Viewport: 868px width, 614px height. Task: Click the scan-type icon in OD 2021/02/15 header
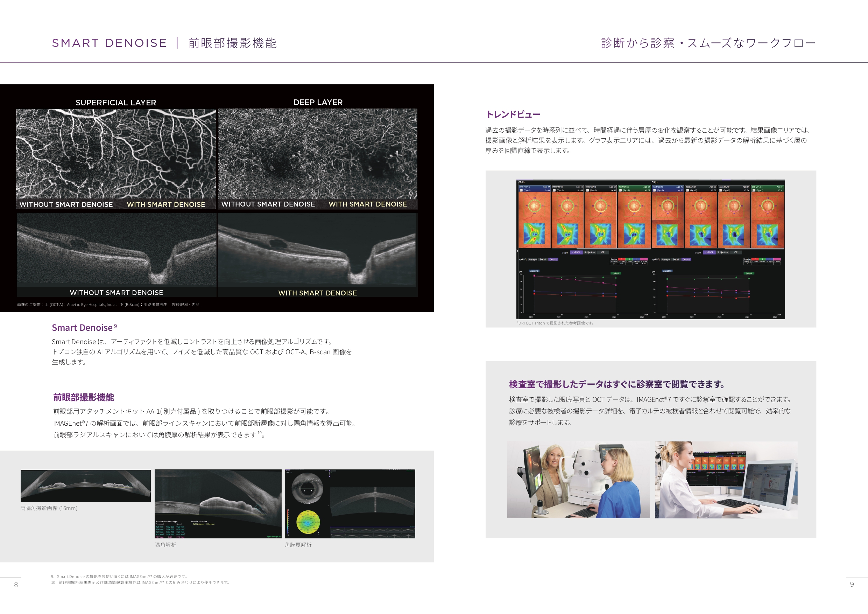pos(521,190)
